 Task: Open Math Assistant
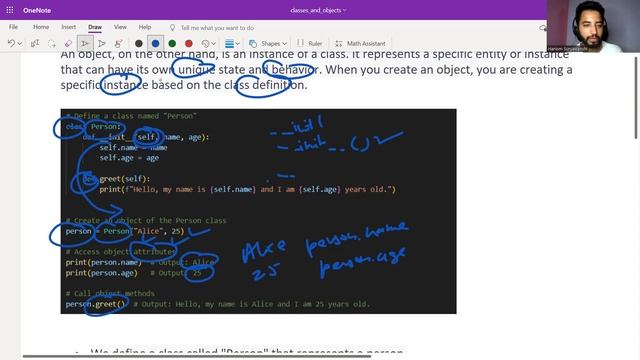[360, 43]
